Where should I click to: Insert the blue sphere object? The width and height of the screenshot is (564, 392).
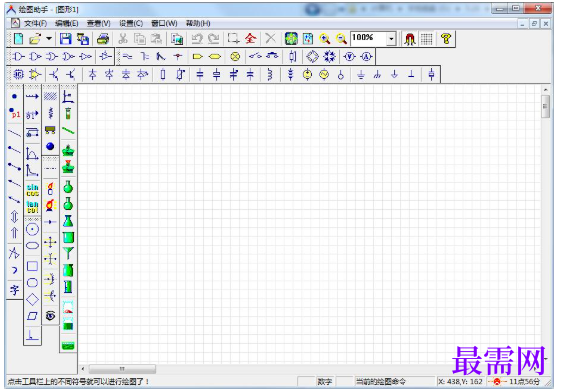(x=50, y=146)
